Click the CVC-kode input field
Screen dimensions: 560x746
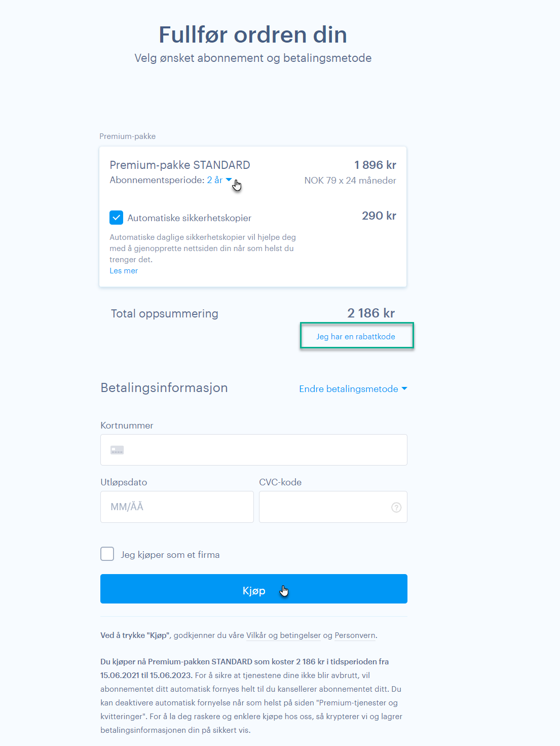point(333,507)
